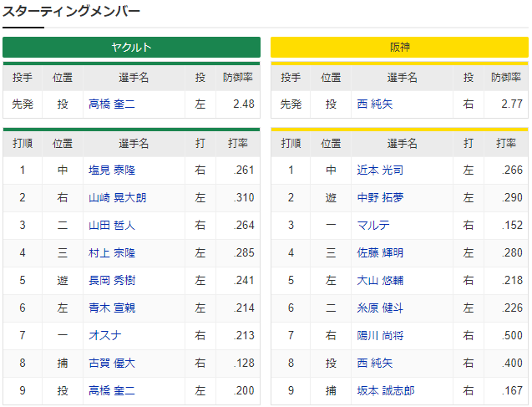Open player link 中野 拓夢

[380, 197]
